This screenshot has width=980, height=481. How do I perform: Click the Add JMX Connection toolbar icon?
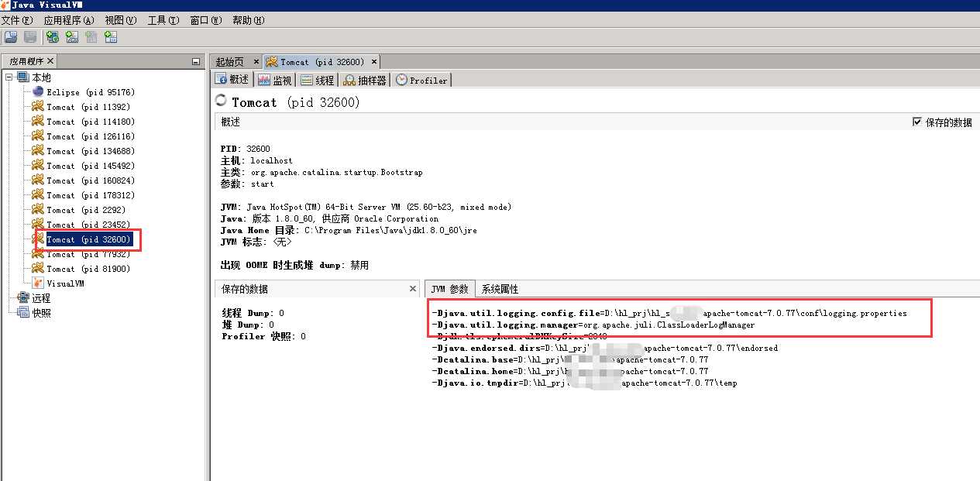[x=72, y=36]
